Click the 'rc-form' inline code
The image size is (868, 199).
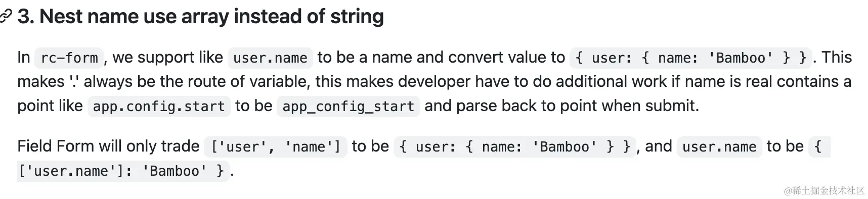[69, 58]
